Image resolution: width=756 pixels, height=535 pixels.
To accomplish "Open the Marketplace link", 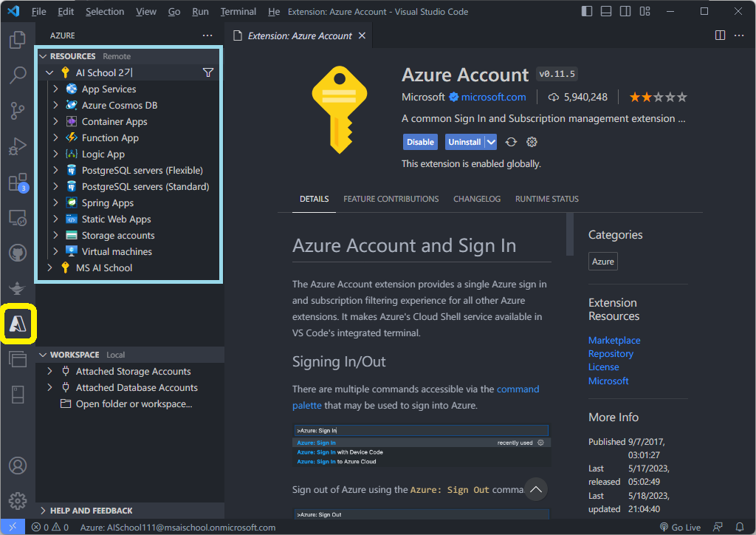I will (614, 340).
